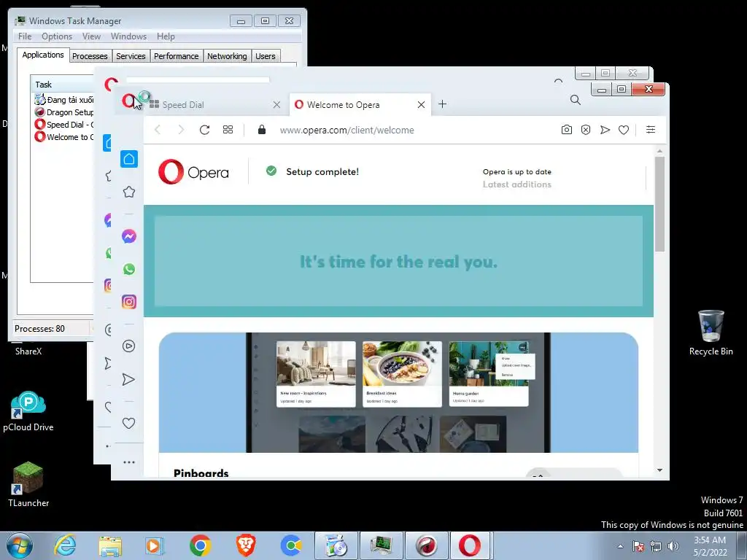Show hidden system tray icons arrow
747x560 pixels.
[620, 546]
